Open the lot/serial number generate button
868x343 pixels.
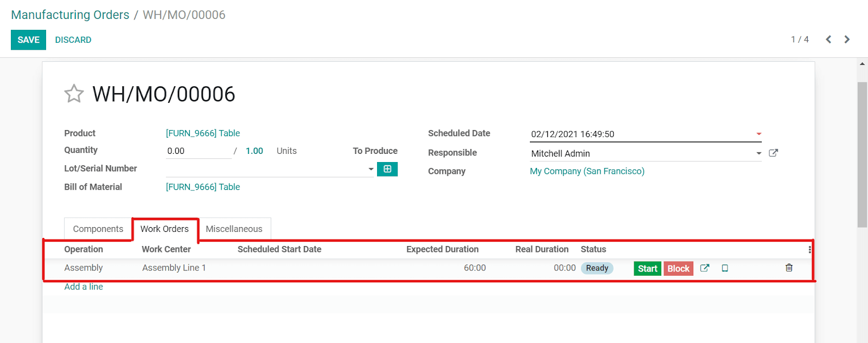[387, 169]
